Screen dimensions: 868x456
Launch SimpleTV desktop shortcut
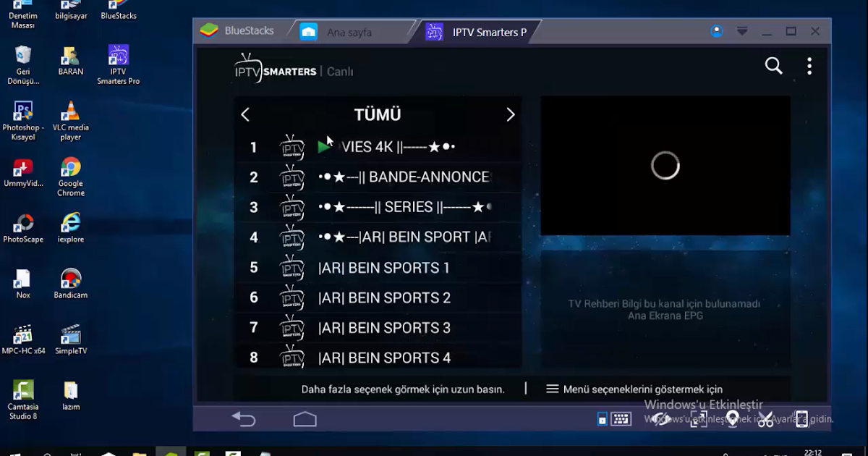pyautogui.click(x=71, y=340)
